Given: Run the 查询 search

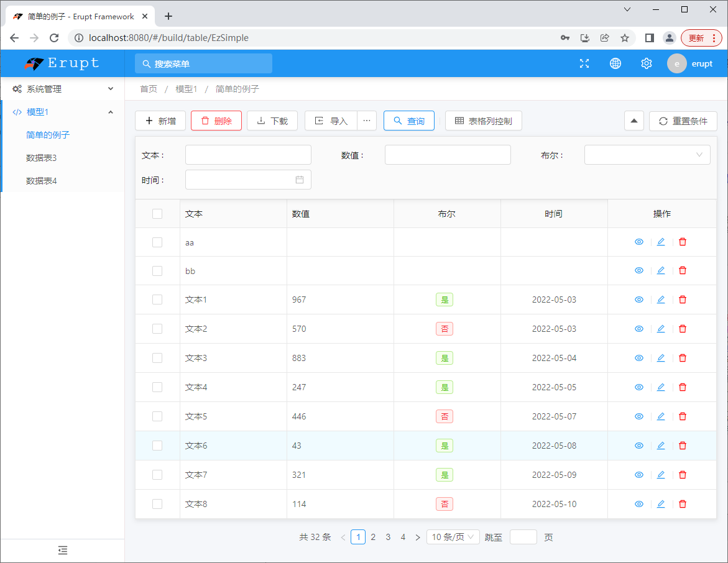Looking at the screenshot, I should pyautogui.click(x=409, y=121).
